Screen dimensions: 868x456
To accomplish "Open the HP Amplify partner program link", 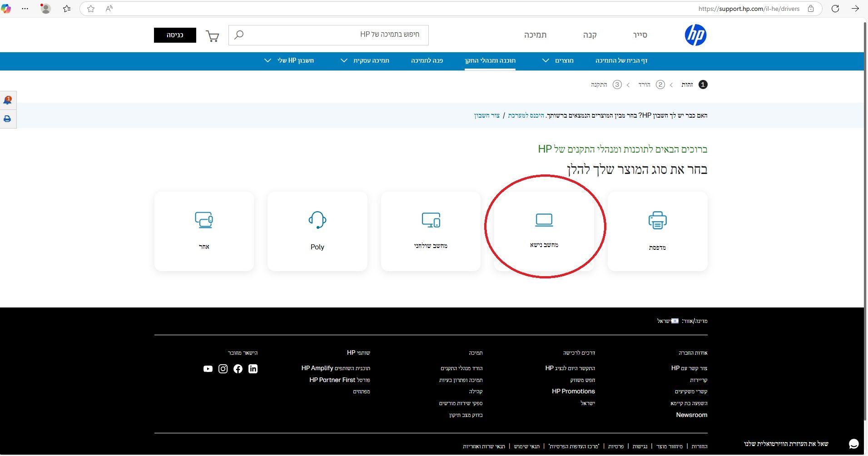I will click(336, 368).
